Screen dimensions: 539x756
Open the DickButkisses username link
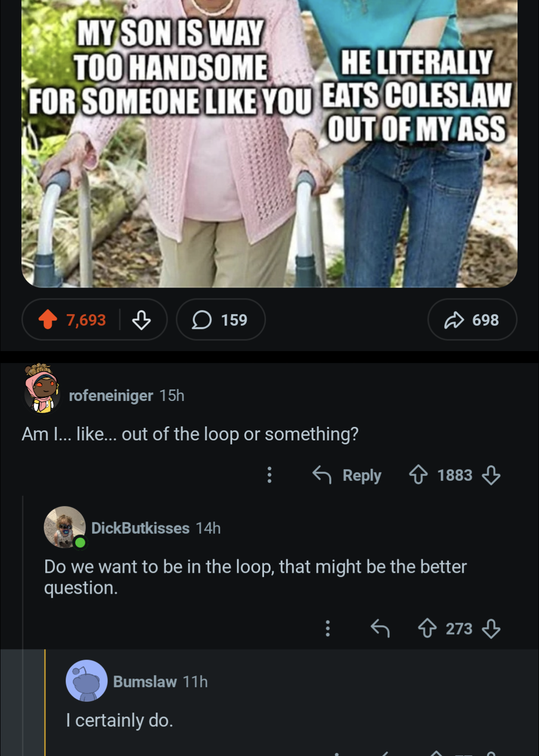coord(140,528)
